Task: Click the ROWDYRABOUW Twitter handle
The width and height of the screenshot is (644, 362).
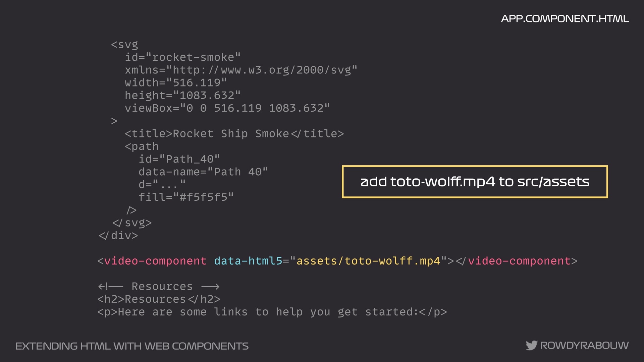Action: [x=584, y=345]
